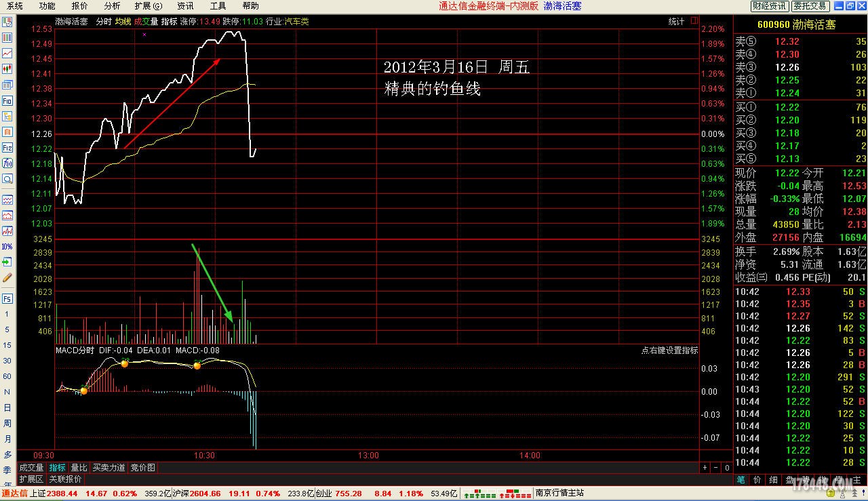Open the 分析 menu
The width and height of the screenshot is (868, 501).
[x=112, y=6]
